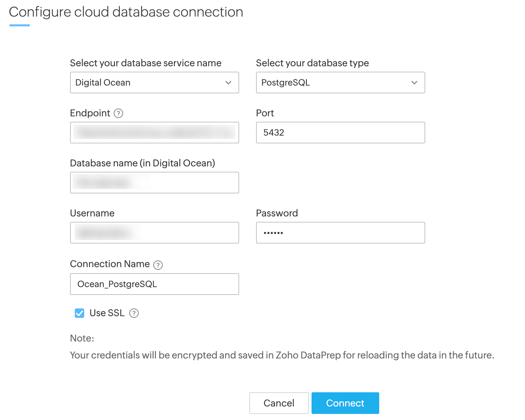525x420 pixels.
Task: Focus the Endpoint input field
Action: [154, 133]
